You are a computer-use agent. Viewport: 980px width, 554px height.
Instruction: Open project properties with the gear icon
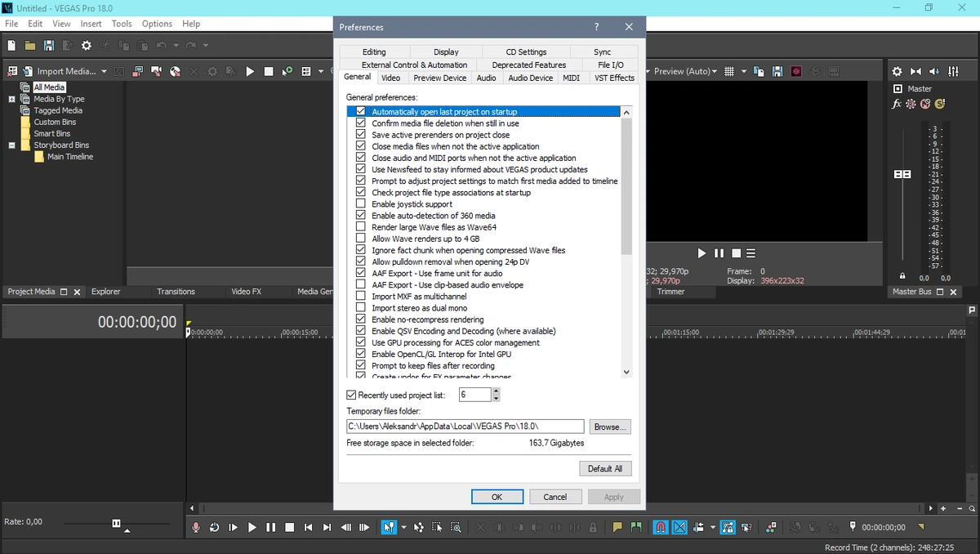(86, 46)
